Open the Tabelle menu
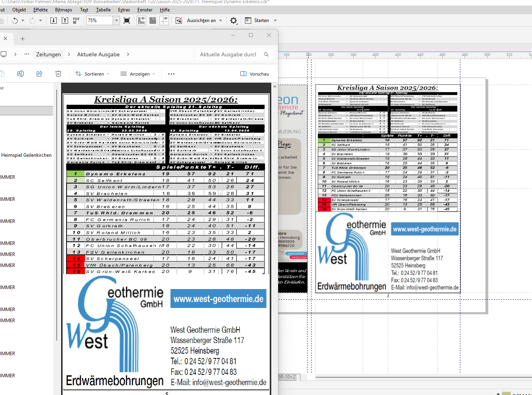Image resolution: width=532 pixels, height=395 pixels. [x=103, y=10]
